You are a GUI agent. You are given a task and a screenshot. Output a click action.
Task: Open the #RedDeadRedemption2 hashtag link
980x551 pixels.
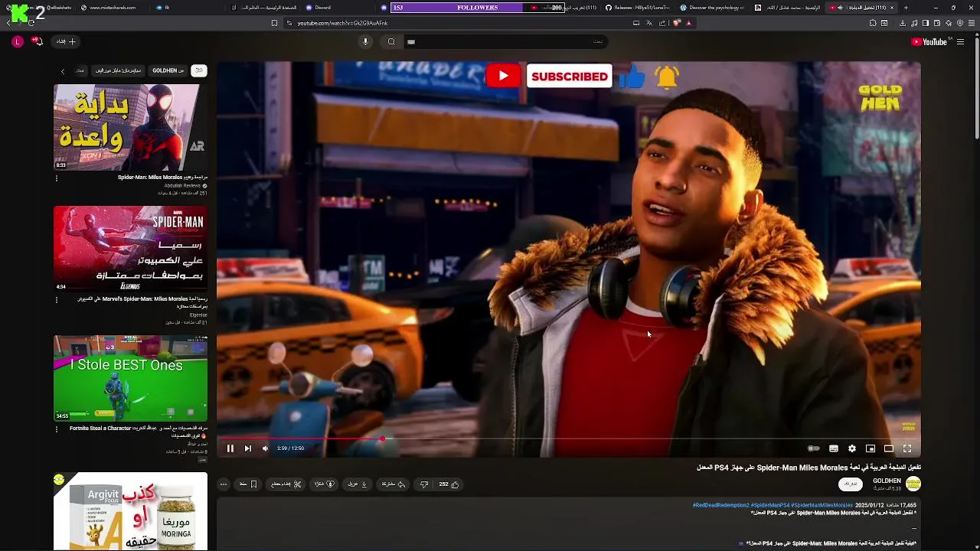pyautogui.click(x=721, y=506)
